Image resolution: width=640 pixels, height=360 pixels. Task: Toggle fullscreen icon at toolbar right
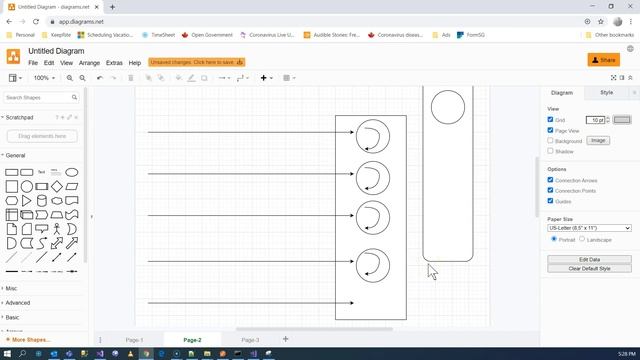[613, 78]
